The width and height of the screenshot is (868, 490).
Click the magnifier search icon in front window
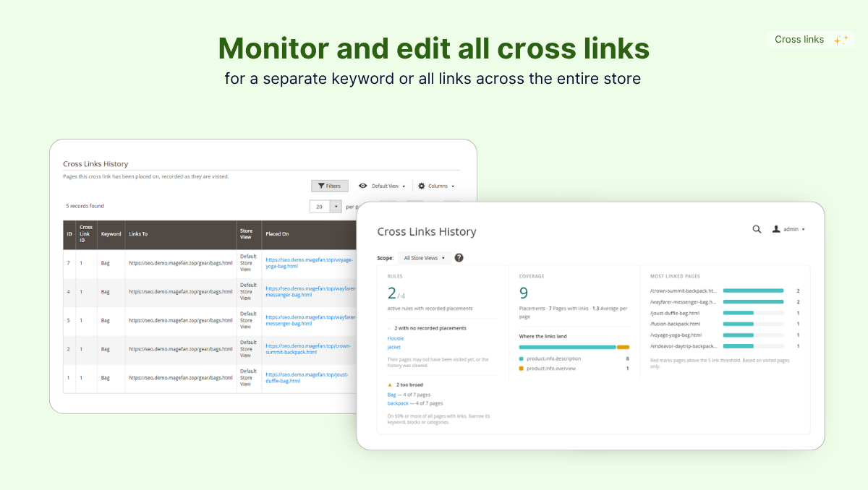point(757,229)
